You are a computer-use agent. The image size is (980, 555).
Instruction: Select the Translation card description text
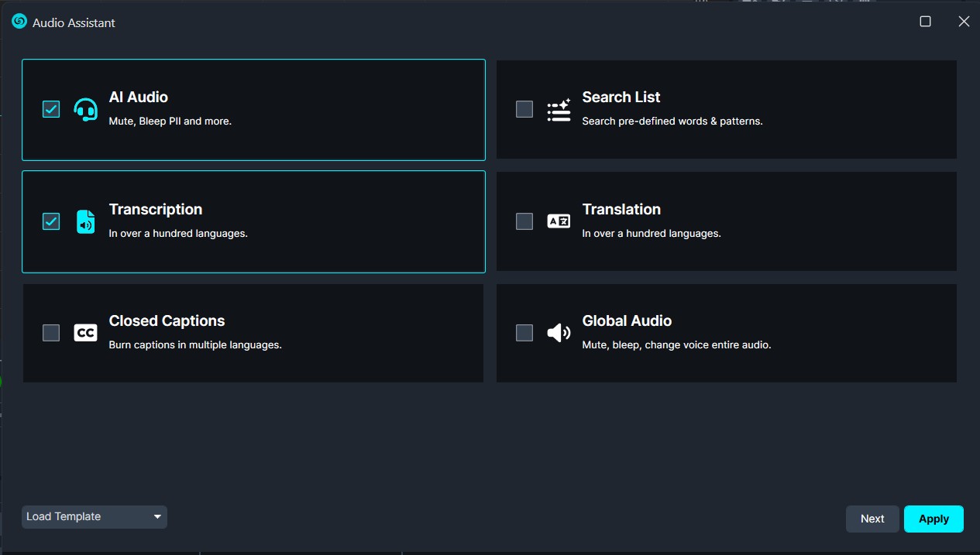(x=651, y=233)
